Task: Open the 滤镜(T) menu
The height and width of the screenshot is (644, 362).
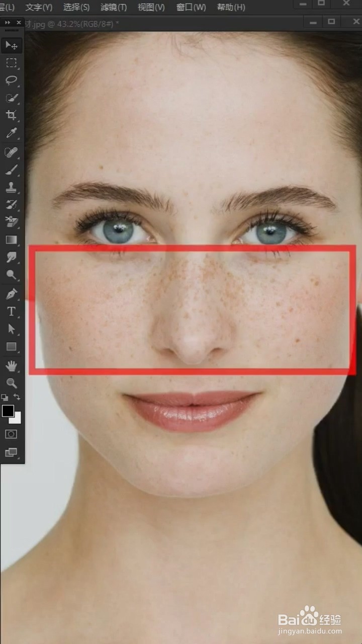Action: click(114, 7)
